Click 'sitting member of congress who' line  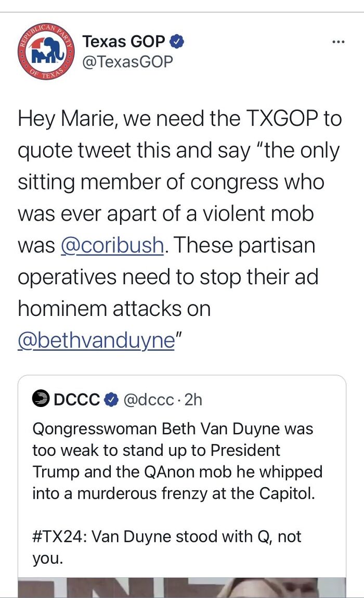click(x=171, y=182)
